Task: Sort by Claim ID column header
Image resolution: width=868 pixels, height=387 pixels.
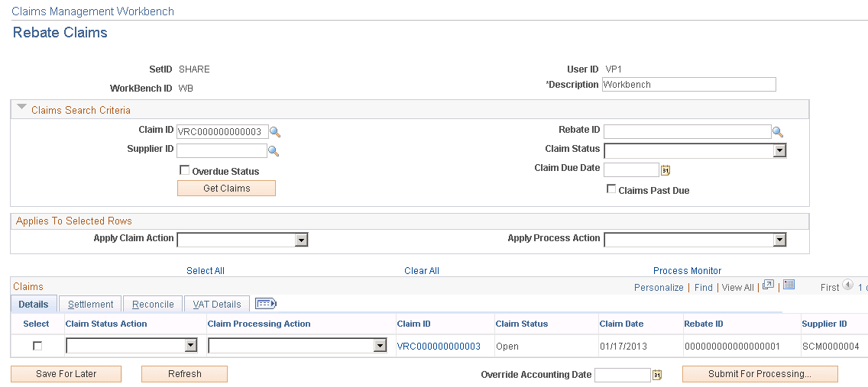Action: click(x=413, y=324)
